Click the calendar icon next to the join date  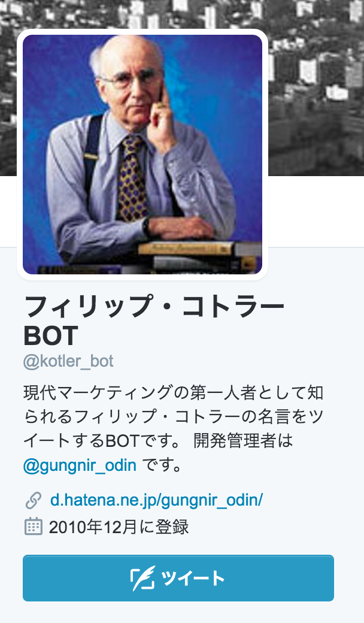[34, 527]
